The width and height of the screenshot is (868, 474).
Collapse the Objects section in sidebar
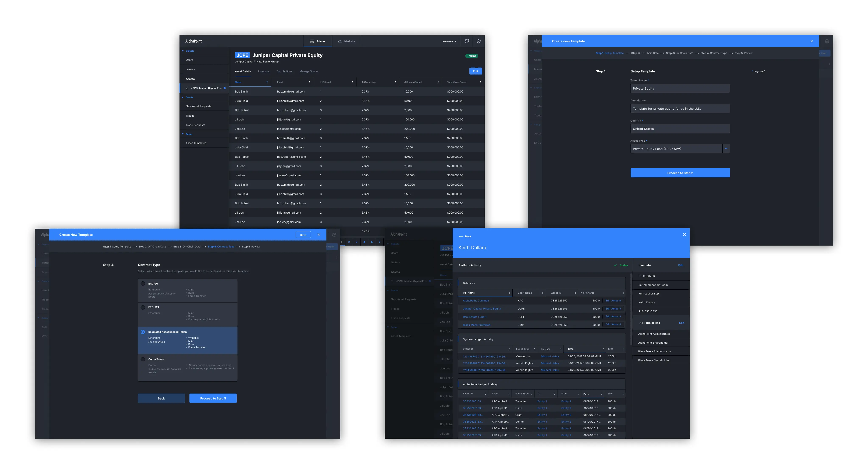[183, 51]
